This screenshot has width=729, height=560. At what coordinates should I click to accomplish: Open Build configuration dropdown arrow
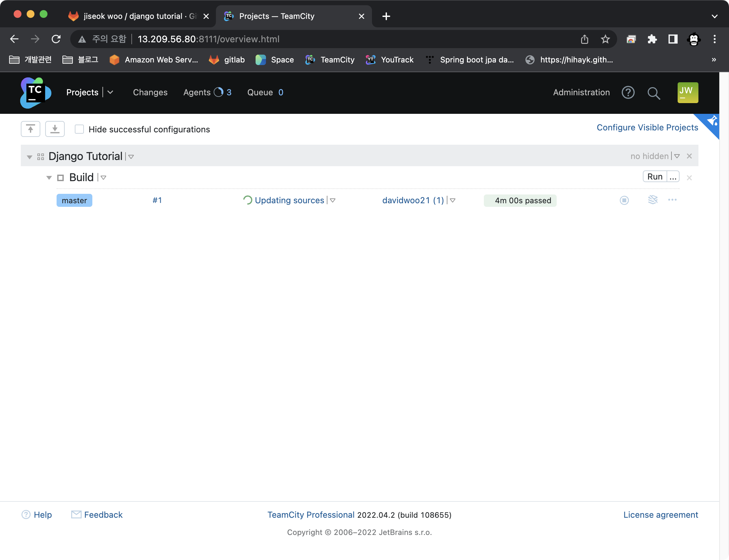[104, 178]
